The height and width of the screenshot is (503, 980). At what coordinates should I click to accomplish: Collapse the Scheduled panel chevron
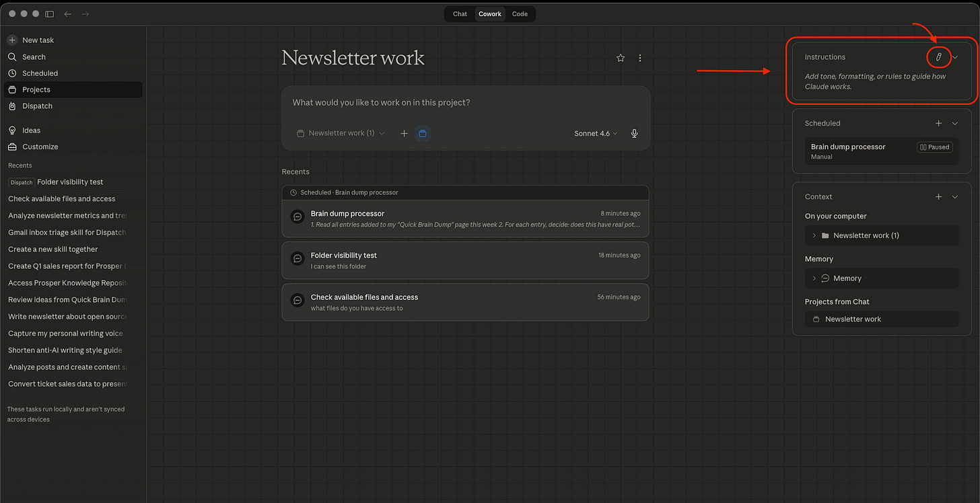[x=955, y=123]
